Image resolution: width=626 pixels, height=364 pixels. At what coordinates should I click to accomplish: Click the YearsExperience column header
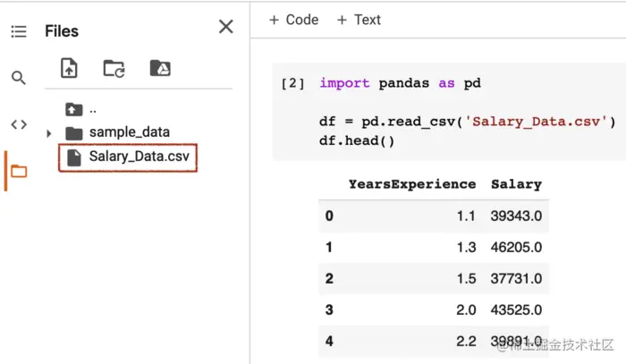(x=412, y=184)
